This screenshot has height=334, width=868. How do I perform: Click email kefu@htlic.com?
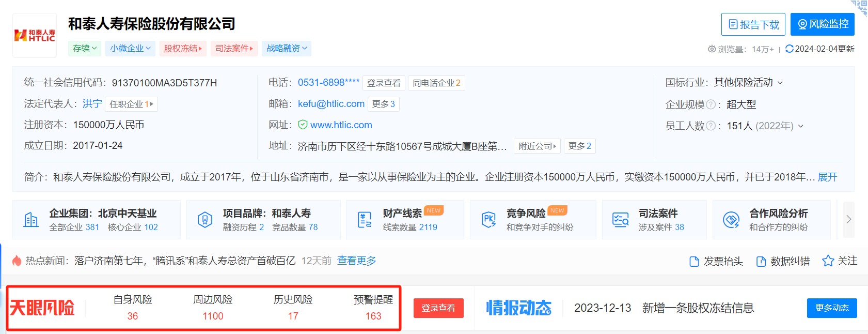tap(331, 103)
